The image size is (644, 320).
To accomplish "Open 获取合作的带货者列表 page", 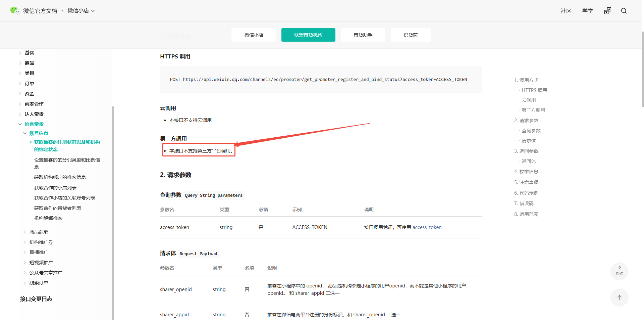I will pos(58,208).
